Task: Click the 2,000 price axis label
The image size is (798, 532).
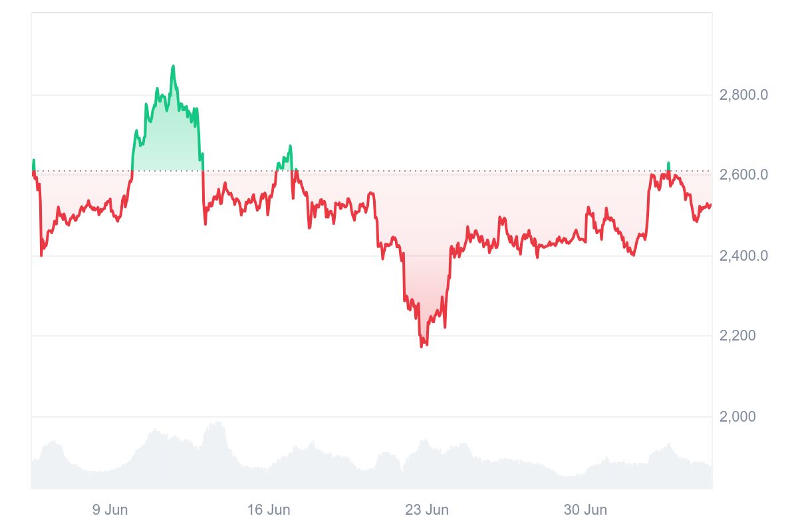Action: click(737, 417)
